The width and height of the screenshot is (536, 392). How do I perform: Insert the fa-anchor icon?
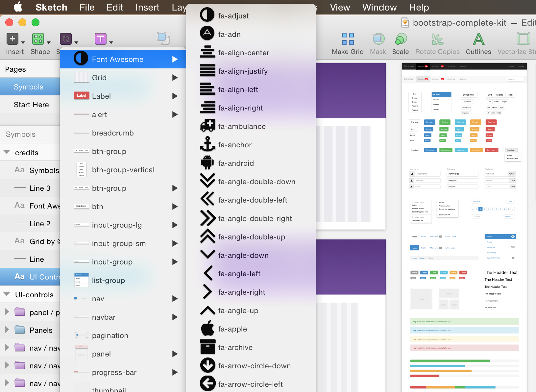[x=251, y=145]
